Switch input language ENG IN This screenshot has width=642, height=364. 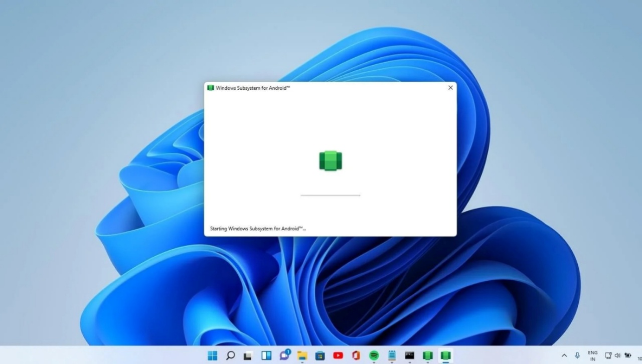click(593, 355)
